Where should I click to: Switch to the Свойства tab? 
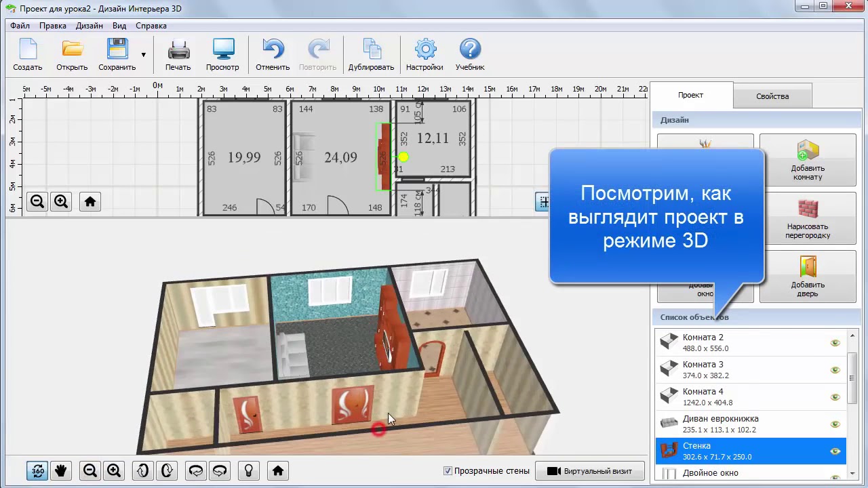[772, 96]
